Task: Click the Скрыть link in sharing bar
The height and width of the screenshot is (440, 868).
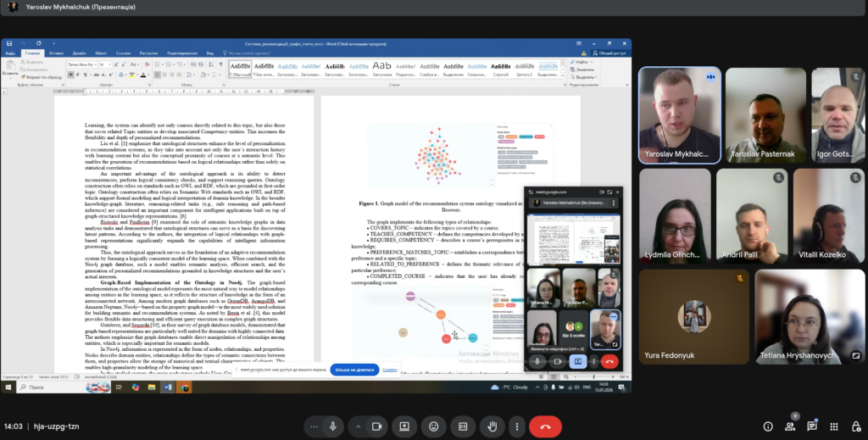Action: coord(389,370)
